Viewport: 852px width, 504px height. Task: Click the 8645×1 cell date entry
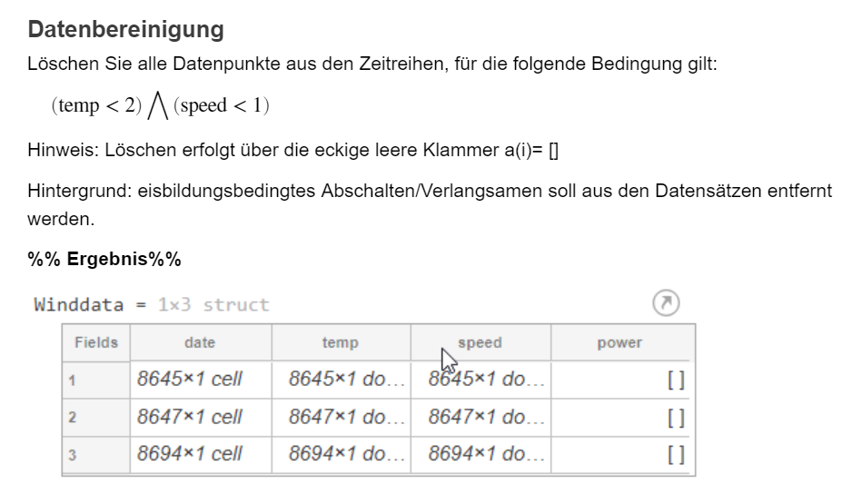(x=190, y=380)
